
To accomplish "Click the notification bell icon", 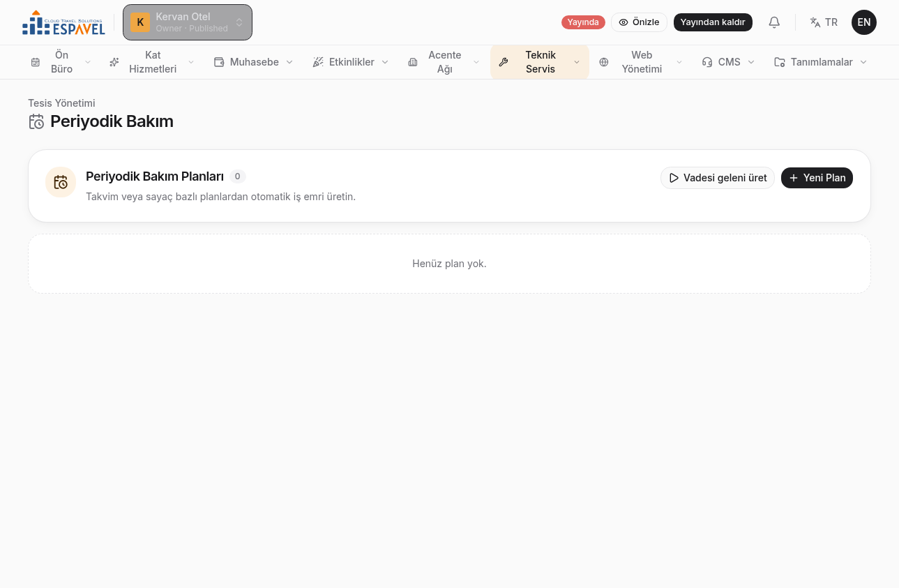I will [774, 22].
